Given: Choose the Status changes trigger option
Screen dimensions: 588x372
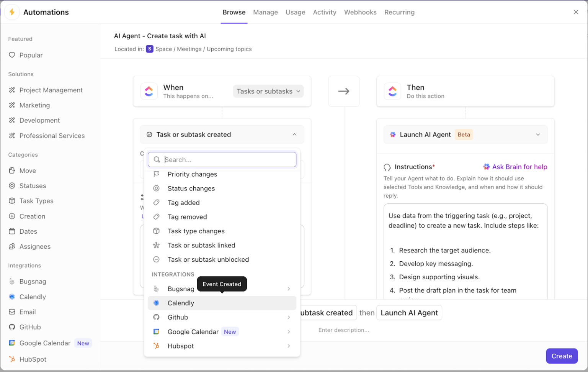Looking at the screenshot, I should coord(191,188).
